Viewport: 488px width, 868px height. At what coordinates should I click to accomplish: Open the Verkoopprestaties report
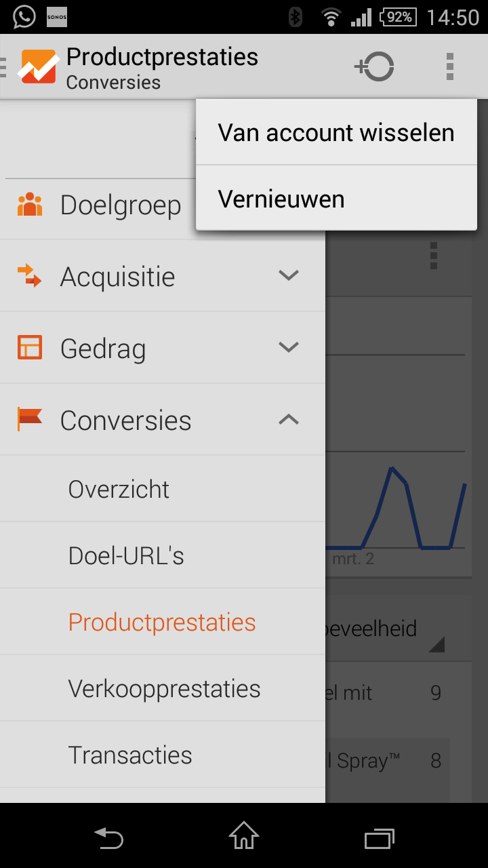tap(165, 689)
